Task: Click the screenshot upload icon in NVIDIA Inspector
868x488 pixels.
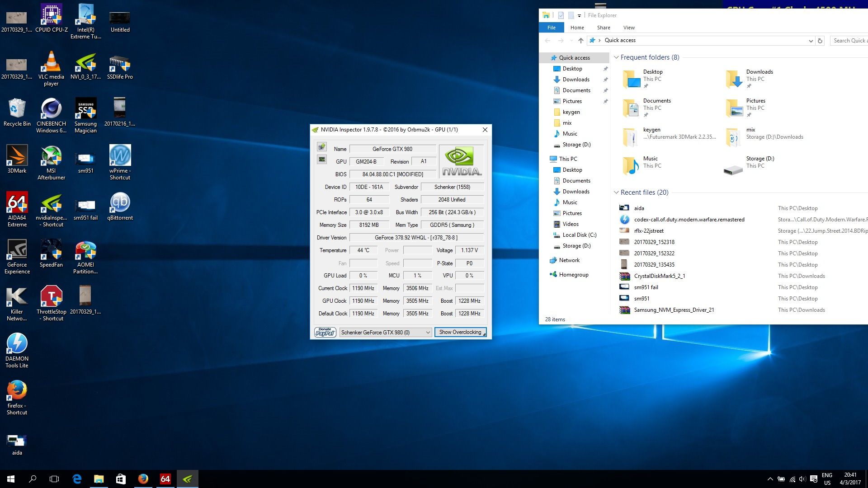Action: click(x=321, y=147)
